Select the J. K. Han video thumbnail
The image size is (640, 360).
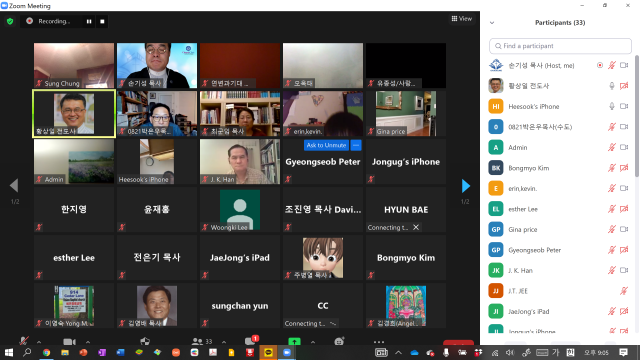240,162
